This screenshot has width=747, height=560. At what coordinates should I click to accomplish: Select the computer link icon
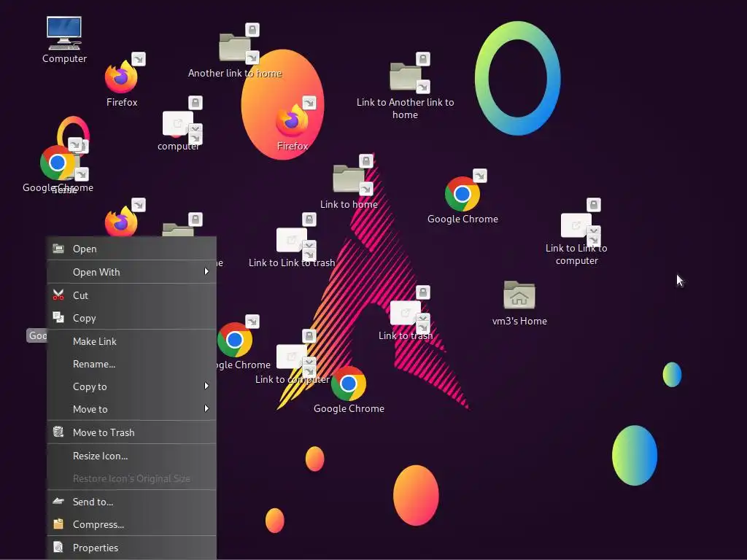point(178,124)
